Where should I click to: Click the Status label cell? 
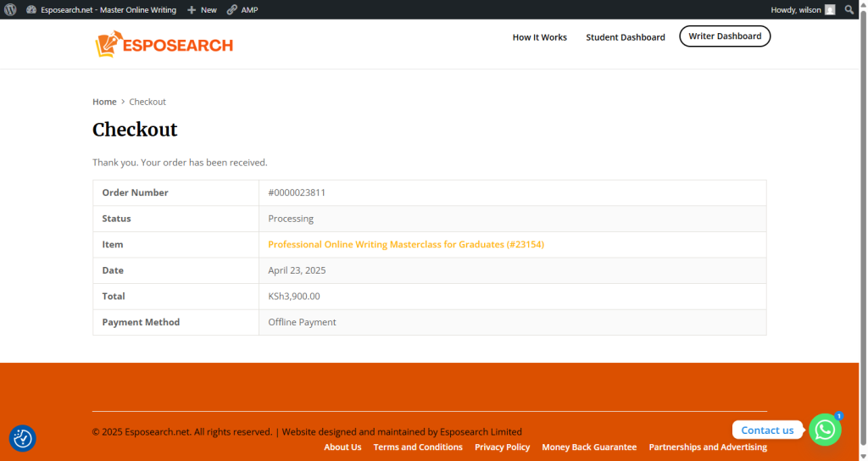[176, 219]
